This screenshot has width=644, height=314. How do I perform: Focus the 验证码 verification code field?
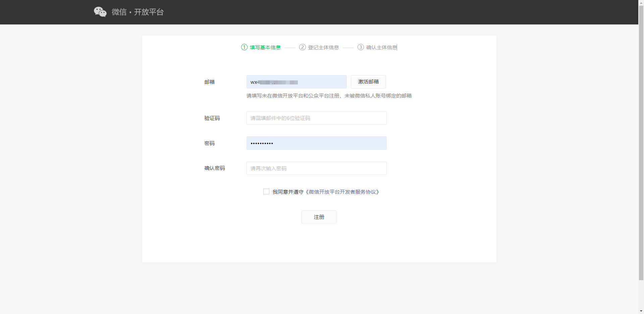click(x=317, y=118)
